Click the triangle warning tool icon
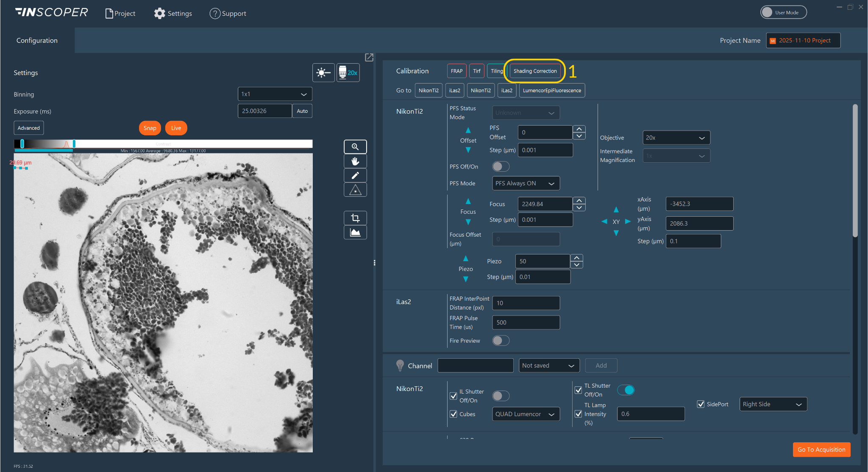 pos(355,190)
